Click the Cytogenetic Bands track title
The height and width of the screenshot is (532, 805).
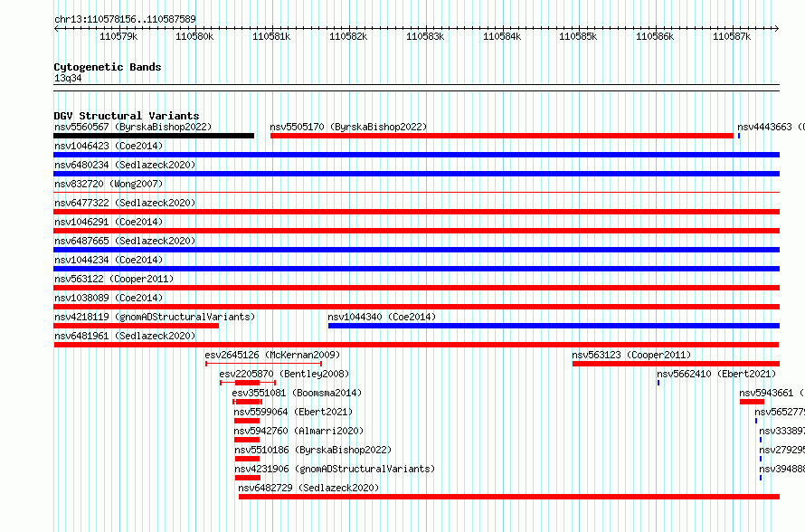[x=108, y=67]
